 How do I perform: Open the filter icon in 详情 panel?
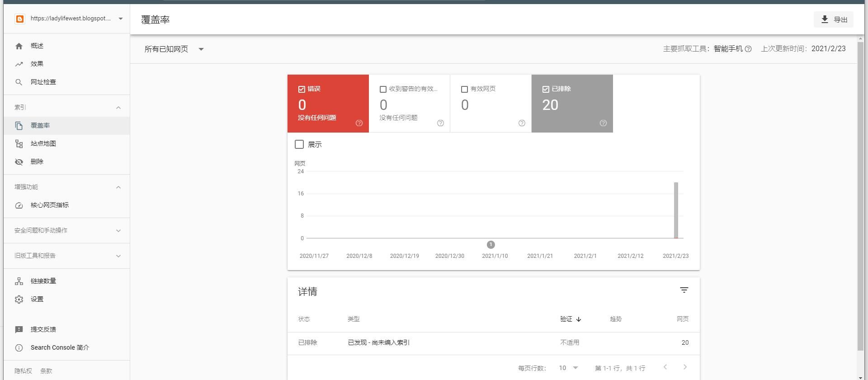pos(684,290)
